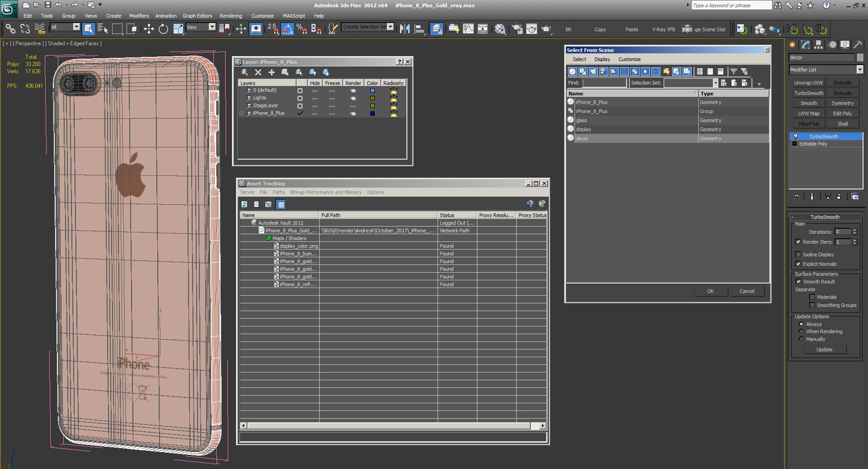
Task: Choose the Select and Uniform Scale tool
Action: click(x=178, y=28)
